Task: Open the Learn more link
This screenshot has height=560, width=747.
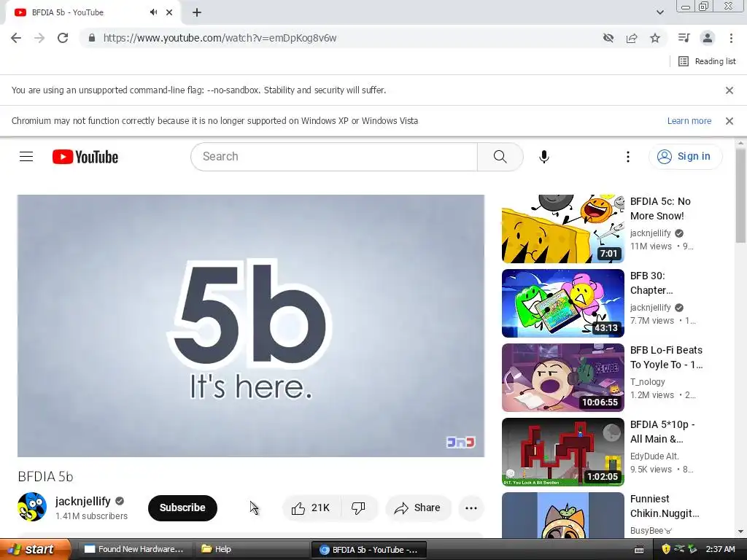Action: click(x=689, y=121)
